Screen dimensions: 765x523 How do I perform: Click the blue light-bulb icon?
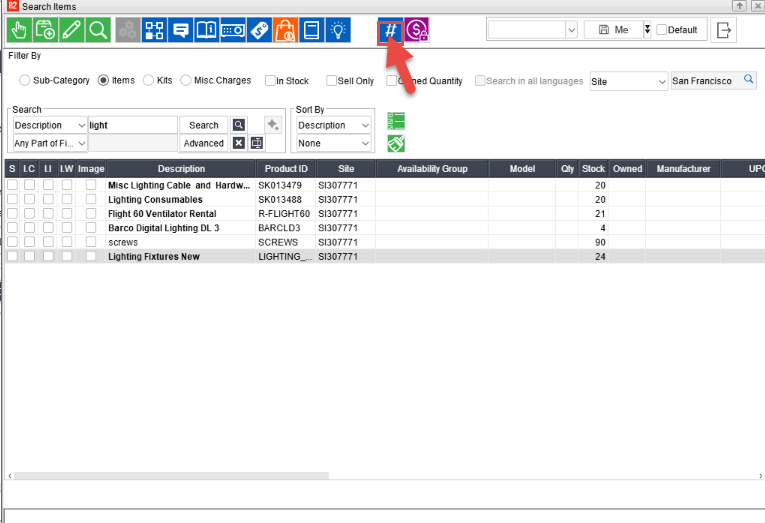coord(338,30)
